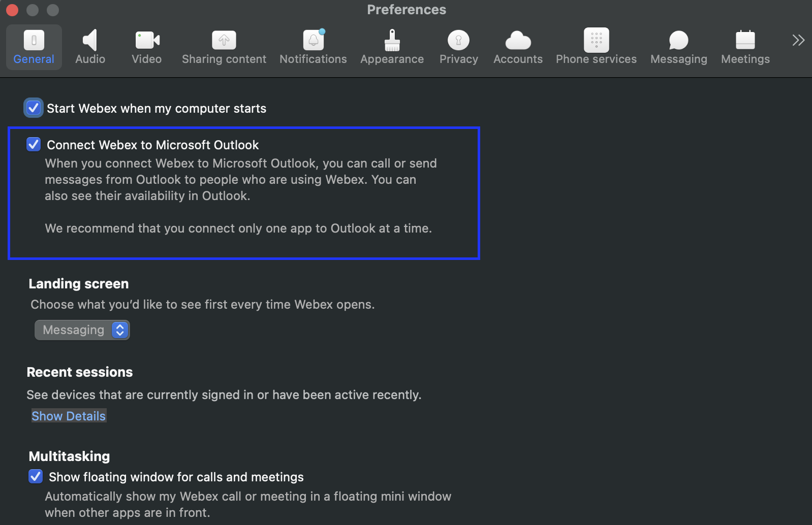Open the Meetings calendar icon
Image resolution: width=812 pixels, height=525 pixels.
pos(745,40)
